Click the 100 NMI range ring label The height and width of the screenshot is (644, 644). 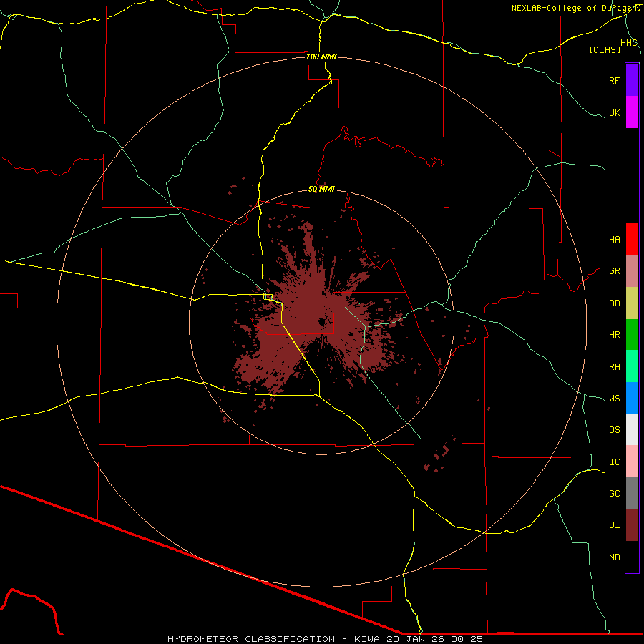[x=321, y=57]
